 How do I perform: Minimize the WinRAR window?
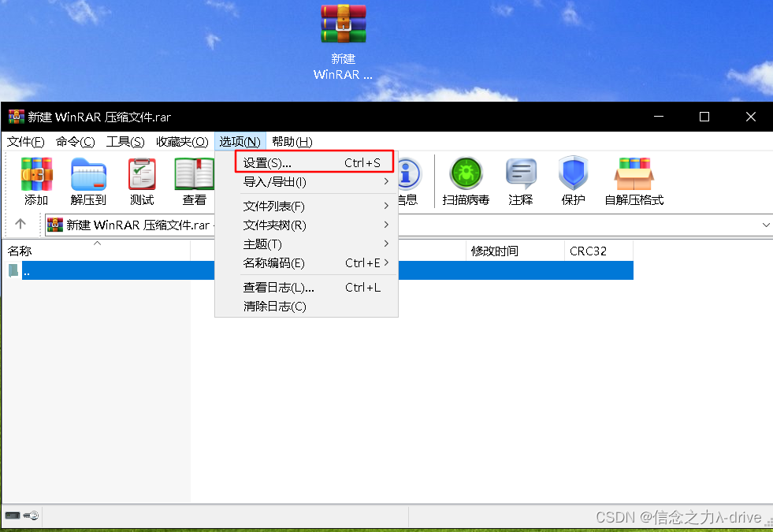(659, 117)
